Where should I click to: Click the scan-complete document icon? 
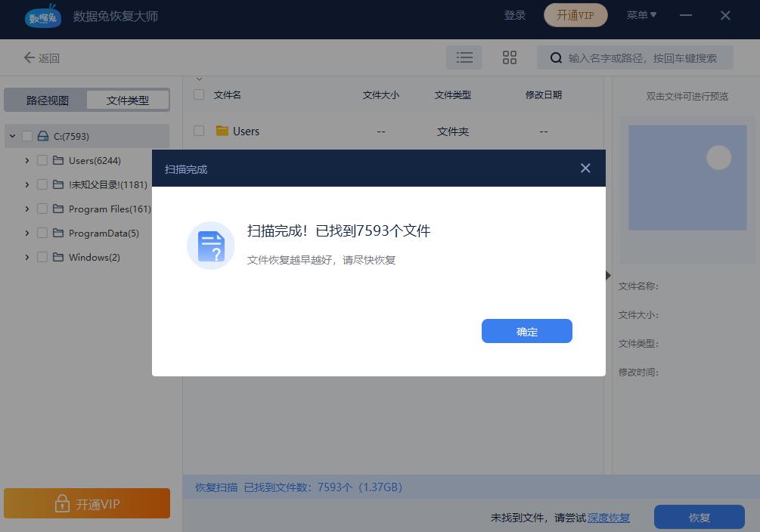[210, 245]
